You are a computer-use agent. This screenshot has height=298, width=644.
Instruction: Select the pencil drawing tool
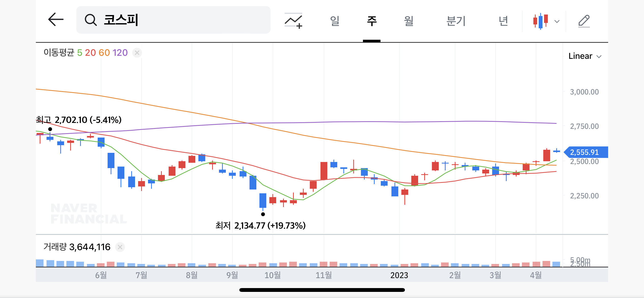[x=584, y=21]
